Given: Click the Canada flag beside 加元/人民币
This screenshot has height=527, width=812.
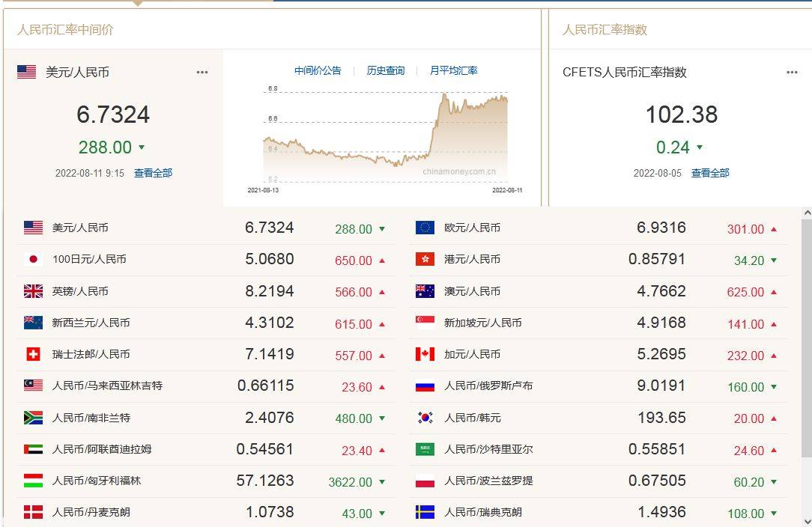Looking at the screenshot, I should pyautogui.click(x=425, y=354).
